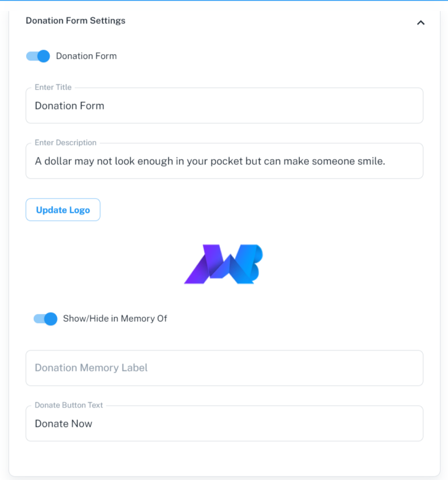
Task: Click the Enter Title input field
Action: coord(224,106)
